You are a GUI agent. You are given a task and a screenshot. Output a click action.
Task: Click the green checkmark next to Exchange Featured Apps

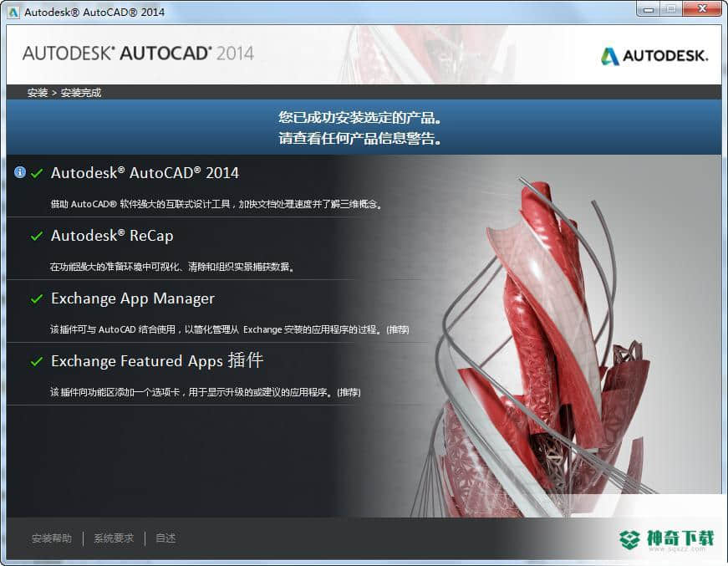(37, 362)
